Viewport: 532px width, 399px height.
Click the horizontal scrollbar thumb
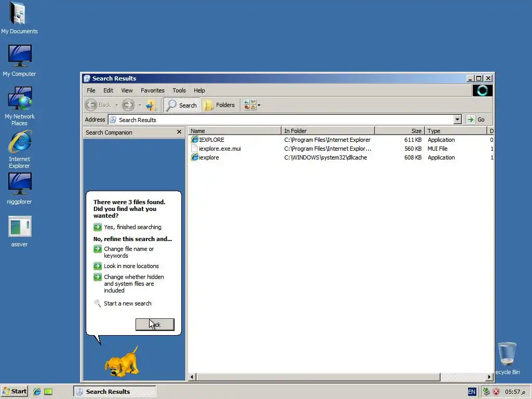pyautogui.click(x=318, y=377)
